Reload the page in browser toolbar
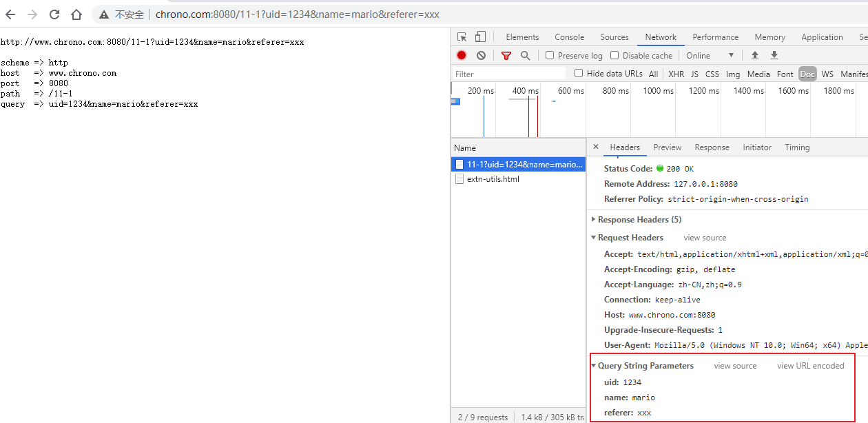 tap(54, 14)
